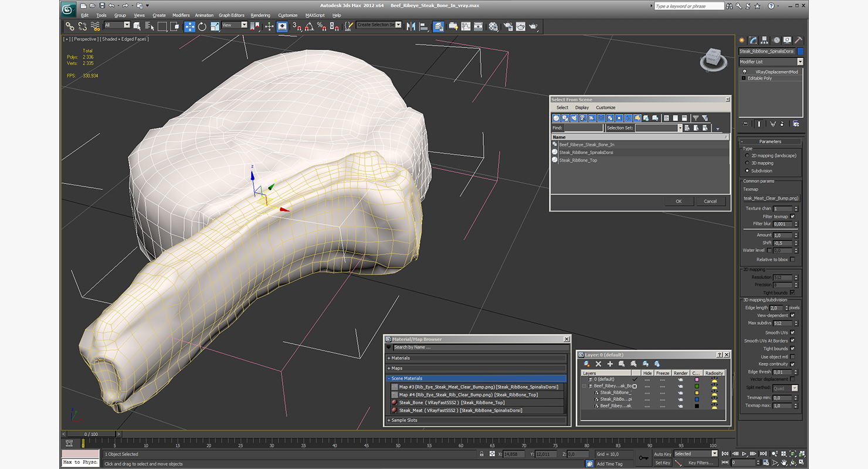Open the Curve Editor icon

[466, 26]
